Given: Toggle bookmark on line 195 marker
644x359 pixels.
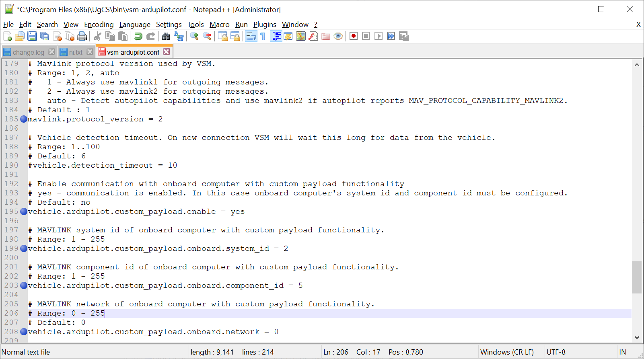Looking at the screenshot, I should [24, 211].
